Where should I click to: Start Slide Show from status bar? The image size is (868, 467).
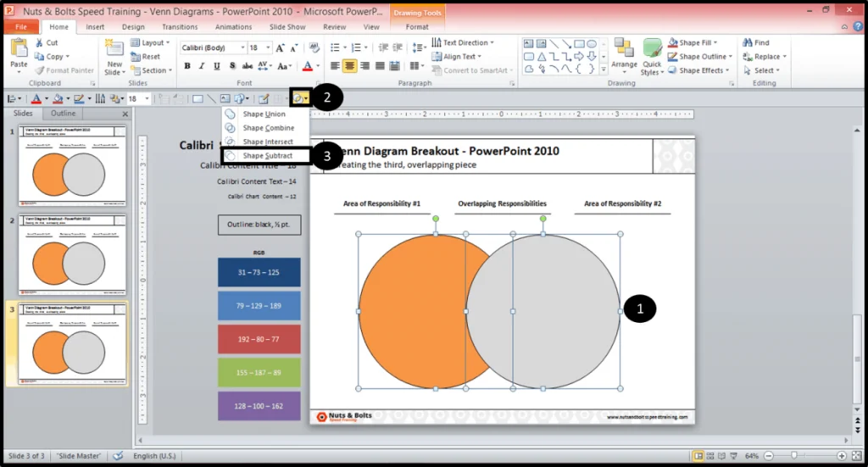coord(734,456)
